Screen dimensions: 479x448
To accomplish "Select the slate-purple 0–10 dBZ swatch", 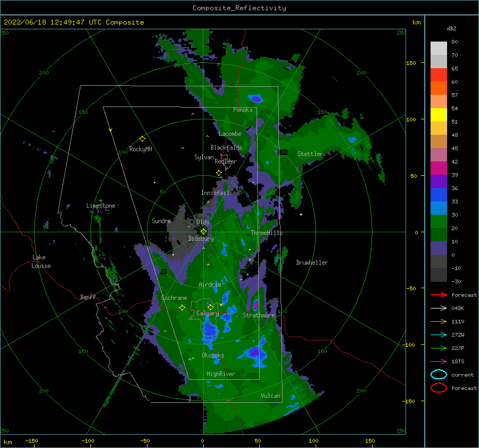I will coord(439,248).
